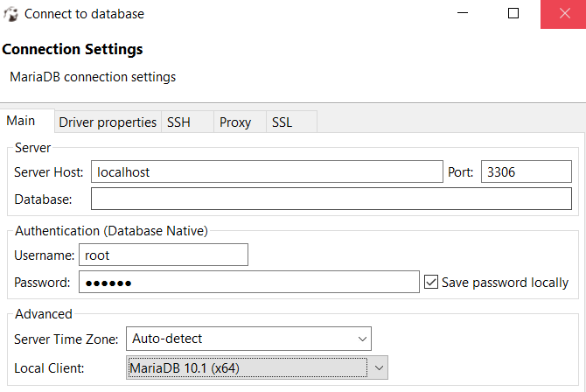The image size is (586, 392).
Task: Click the Auto-detect text in time zone box
Action: (168, 338)
